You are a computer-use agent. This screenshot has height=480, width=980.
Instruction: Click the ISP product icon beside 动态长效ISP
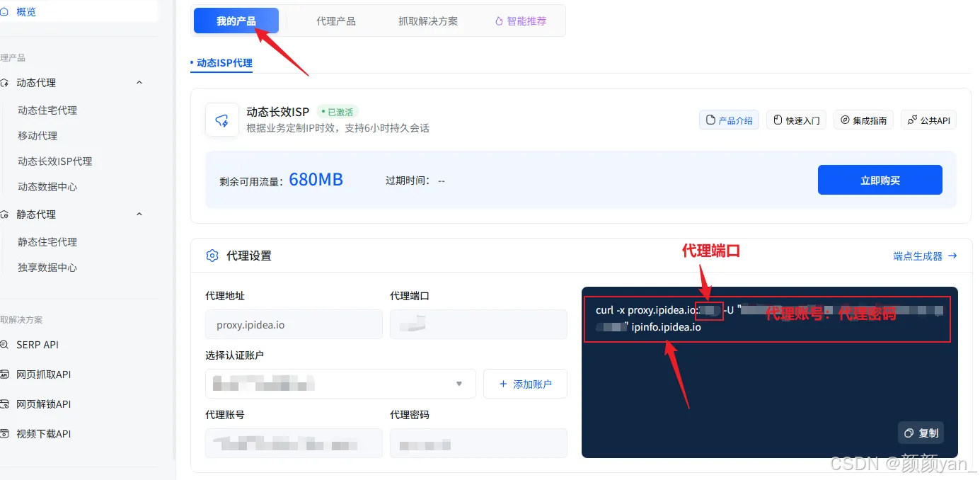click(x=222, y=119)
